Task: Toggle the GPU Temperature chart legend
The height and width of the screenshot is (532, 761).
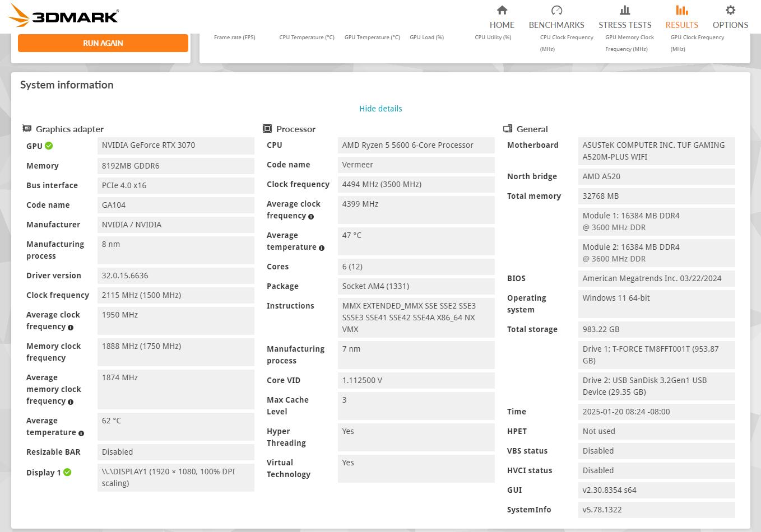Action: click(372, 38)
